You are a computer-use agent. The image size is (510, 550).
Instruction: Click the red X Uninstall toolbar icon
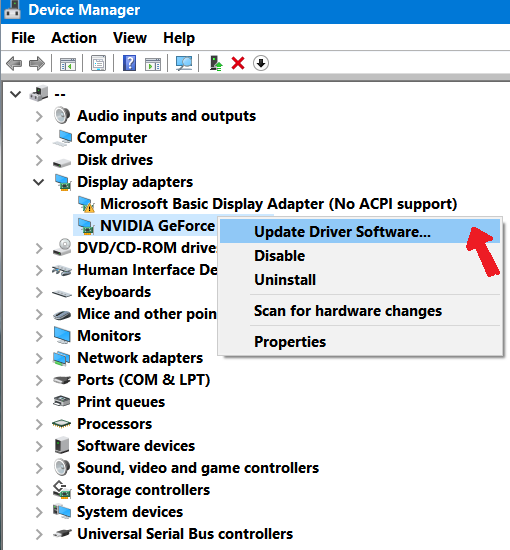click(238, 63)
